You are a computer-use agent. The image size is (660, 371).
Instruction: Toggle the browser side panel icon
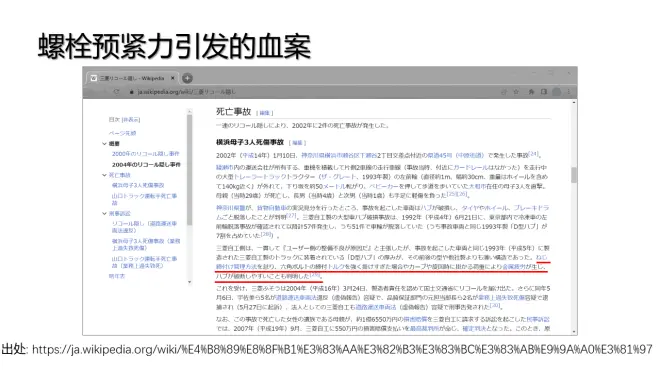pos(543,92)
